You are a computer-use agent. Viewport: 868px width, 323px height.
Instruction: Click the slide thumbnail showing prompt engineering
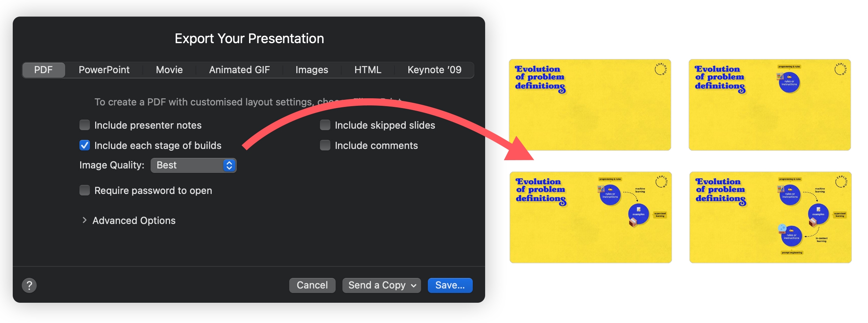(x=770, y=218)
